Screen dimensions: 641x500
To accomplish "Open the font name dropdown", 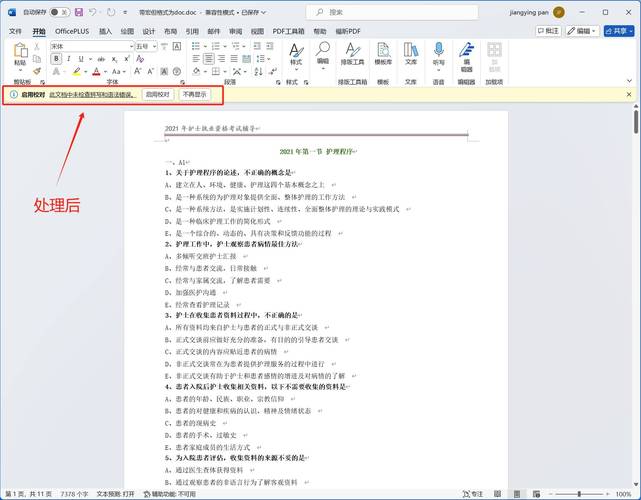I will (131, 47).
